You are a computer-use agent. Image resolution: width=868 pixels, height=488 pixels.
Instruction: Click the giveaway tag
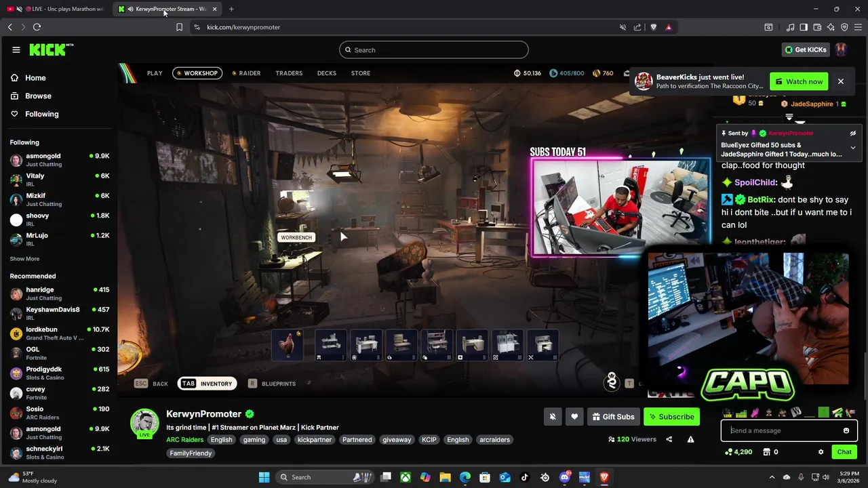coord(397,440)
